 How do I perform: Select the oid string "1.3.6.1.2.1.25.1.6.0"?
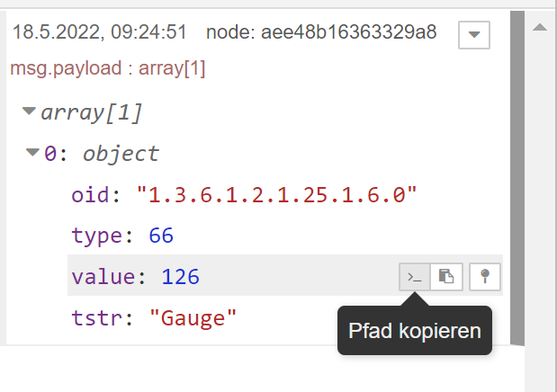[x=277, y=194]
